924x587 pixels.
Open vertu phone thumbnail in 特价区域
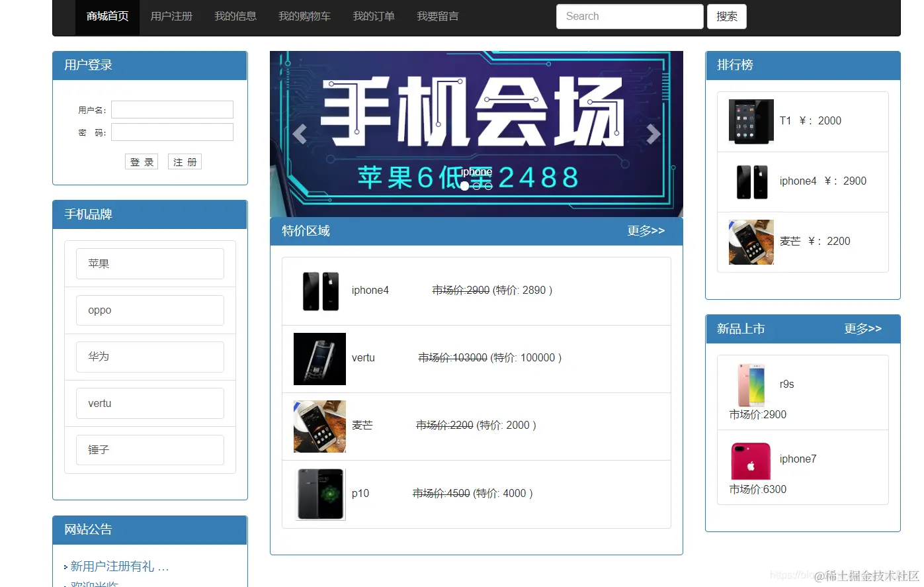pyautogui.click(x=319, y=359)
